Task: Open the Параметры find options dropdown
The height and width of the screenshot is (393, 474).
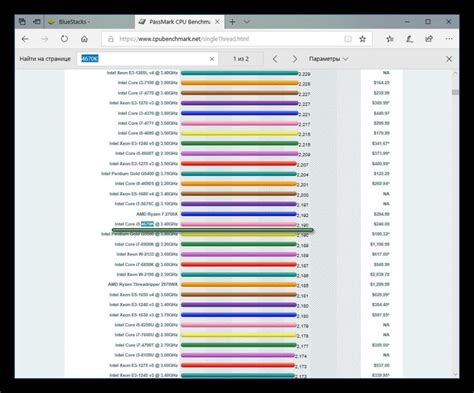Action: (328, 59)
